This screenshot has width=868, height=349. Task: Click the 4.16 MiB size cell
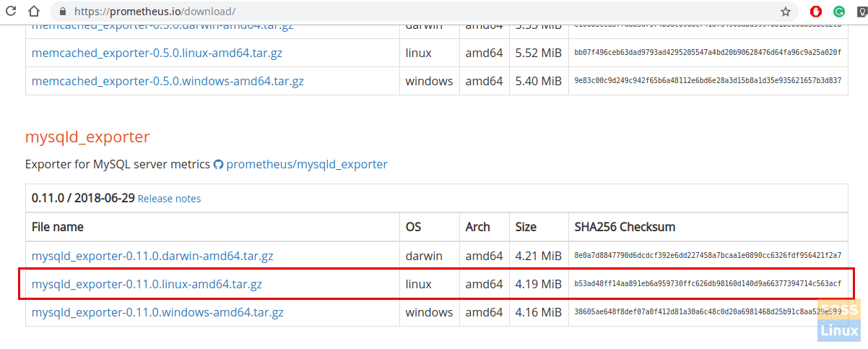tap(539, 313)
